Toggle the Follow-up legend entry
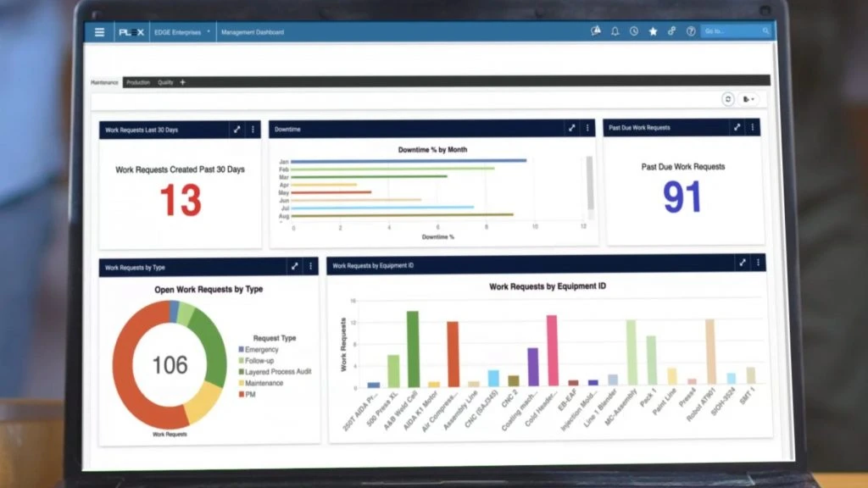The width and height of the screenshot is (868, 488). tap(262, 361)
